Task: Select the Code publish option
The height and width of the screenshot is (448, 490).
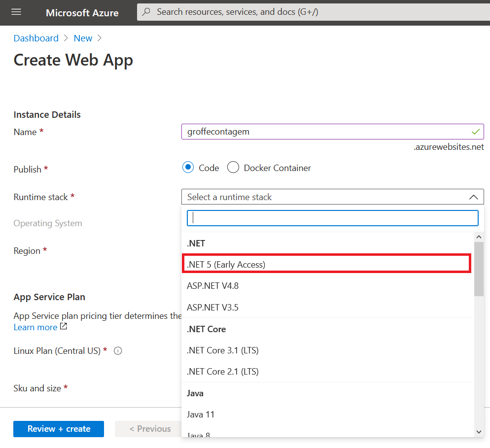Action: [x=188, y=167]
